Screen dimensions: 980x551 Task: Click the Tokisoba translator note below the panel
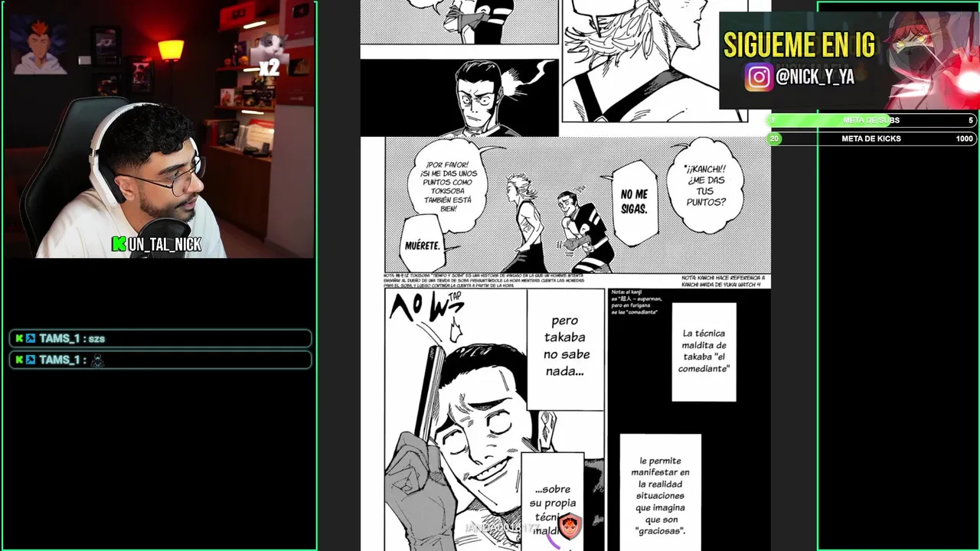tap(484, 280)
